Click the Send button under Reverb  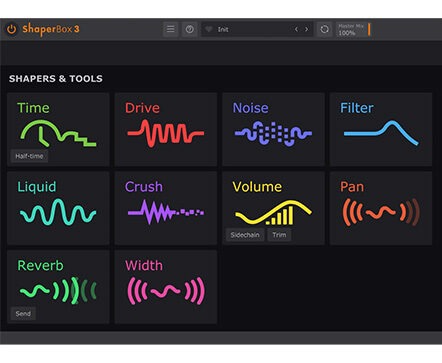[x=23, y=314]
